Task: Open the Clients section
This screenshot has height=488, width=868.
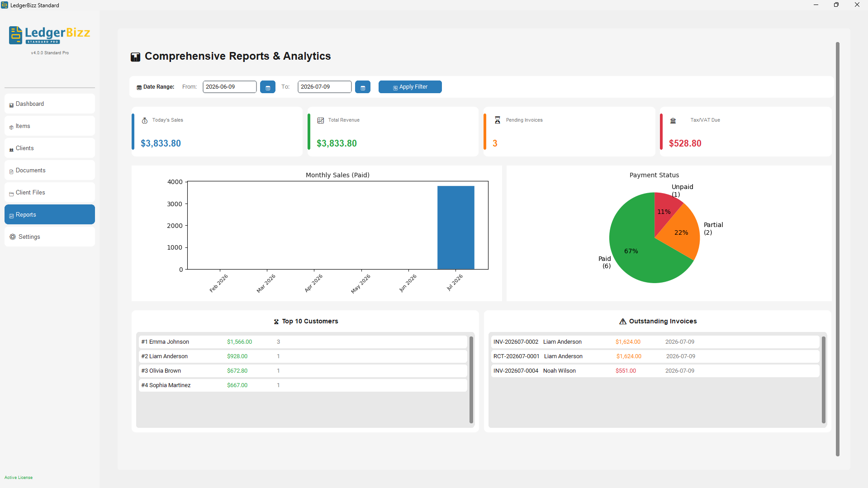Action: coord(50,148)
